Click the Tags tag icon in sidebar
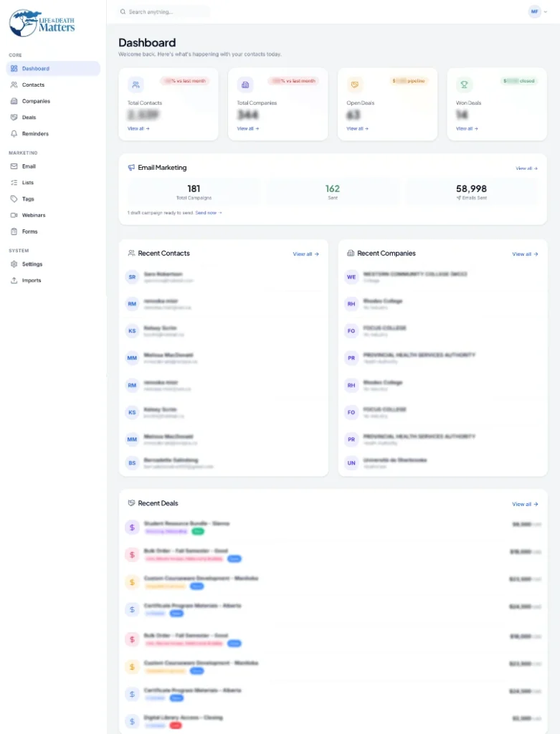The image size is (560, 734). (x=14, y=199)
